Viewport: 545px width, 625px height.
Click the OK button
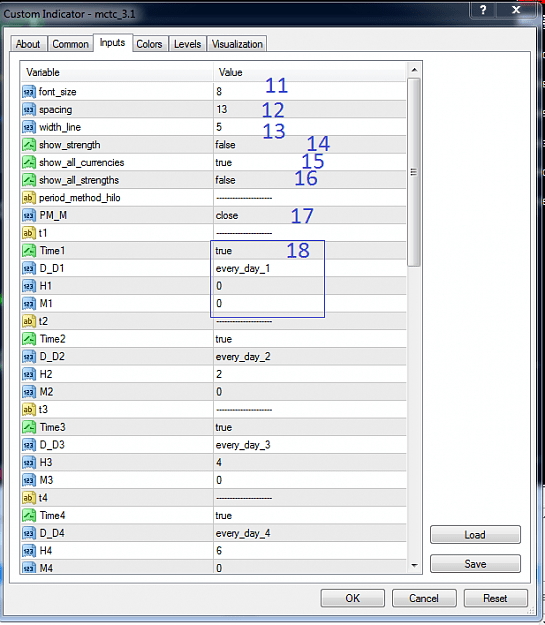pos(352,598)
